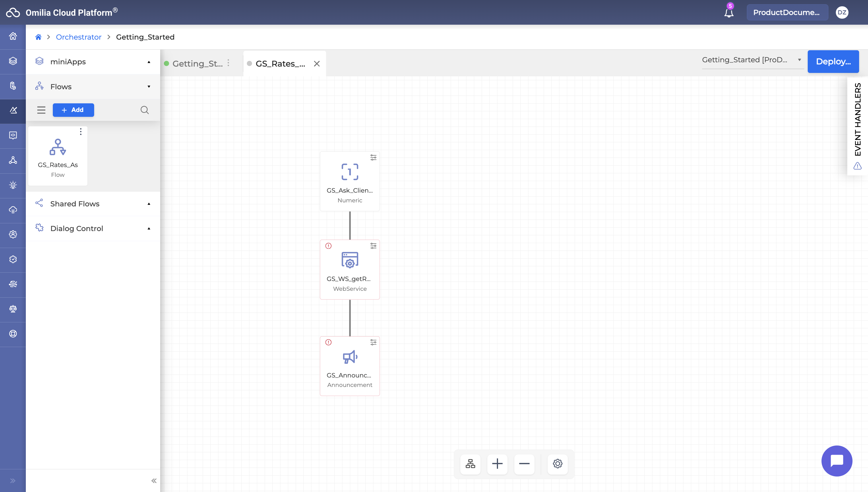This screenshot has height=492, width=868.
Task: Zoom out the canvas with the minus icon
Action: 524,464
